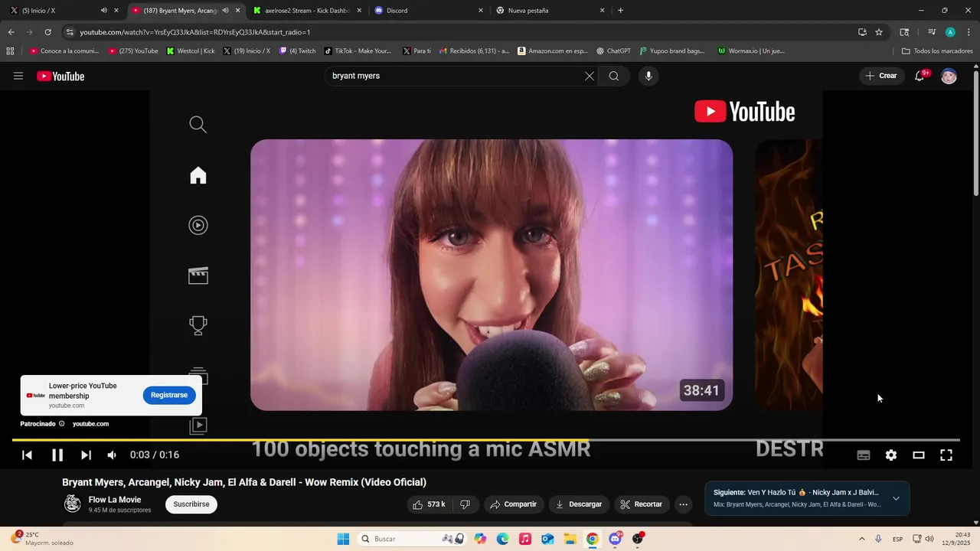Seek on the video progress bar
This screenshot has width=980, height=551.
486,440
